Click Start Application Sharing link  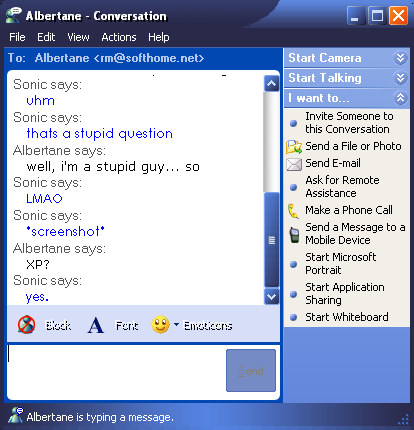(x=345, y=294)
